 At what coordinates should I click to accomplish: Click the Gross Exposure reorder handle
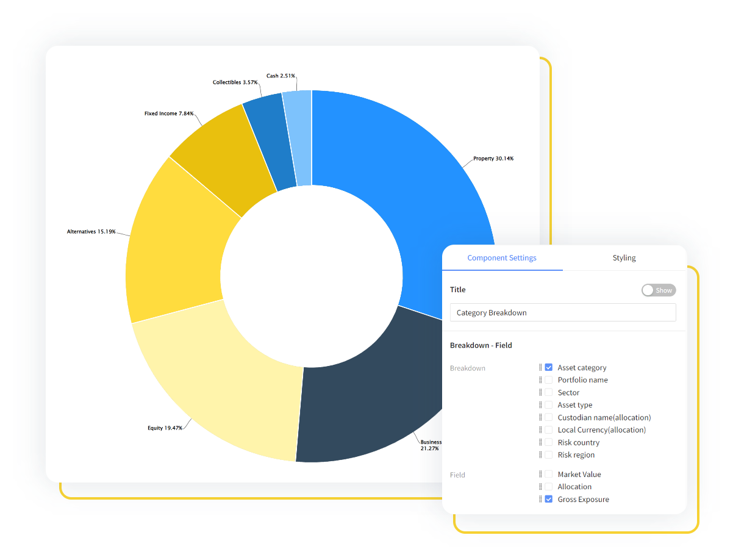[x=542, y=499]
